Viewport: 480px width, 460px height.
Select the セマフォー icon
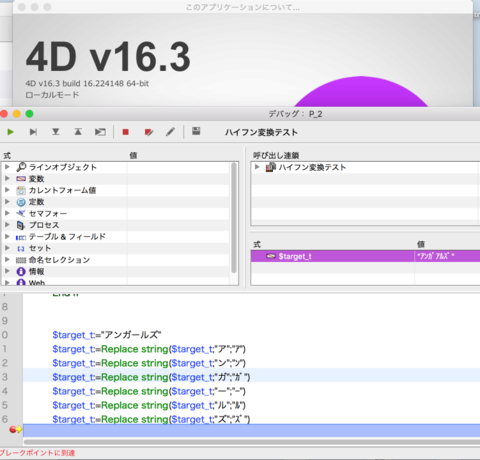point(21,213)
